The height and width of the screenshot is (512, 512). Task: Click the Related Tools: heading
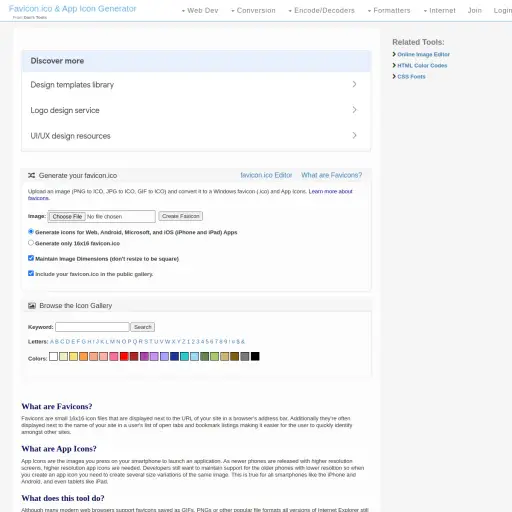[x=418, y=42]
